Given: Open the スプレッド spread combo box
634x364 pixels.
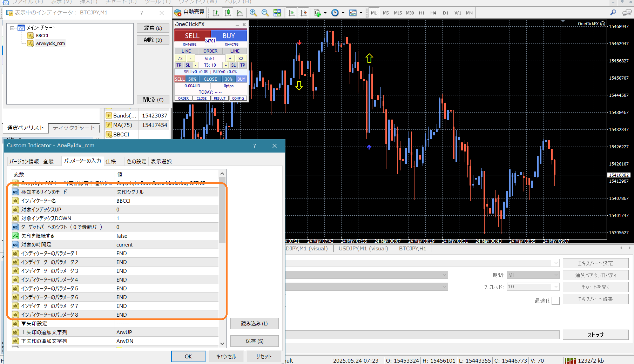Looking at the screenshot, I should [x=533, y=287].
